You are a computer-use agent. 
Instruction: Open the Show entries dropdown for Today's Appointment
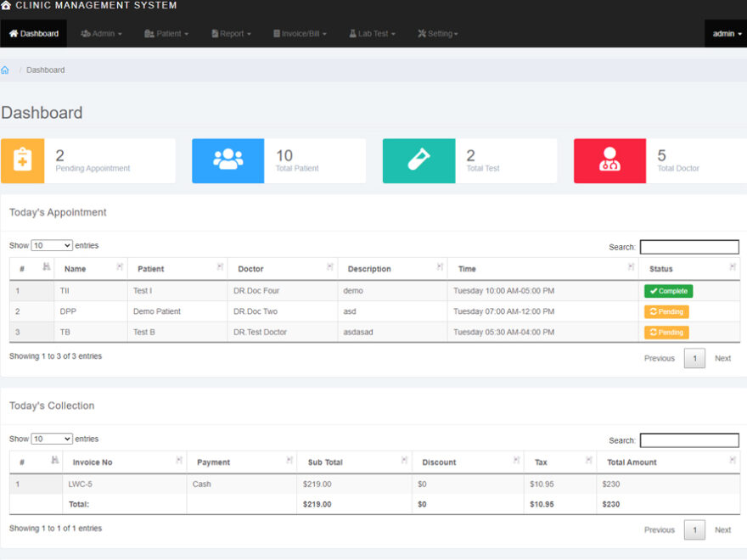tap(52, 245)
